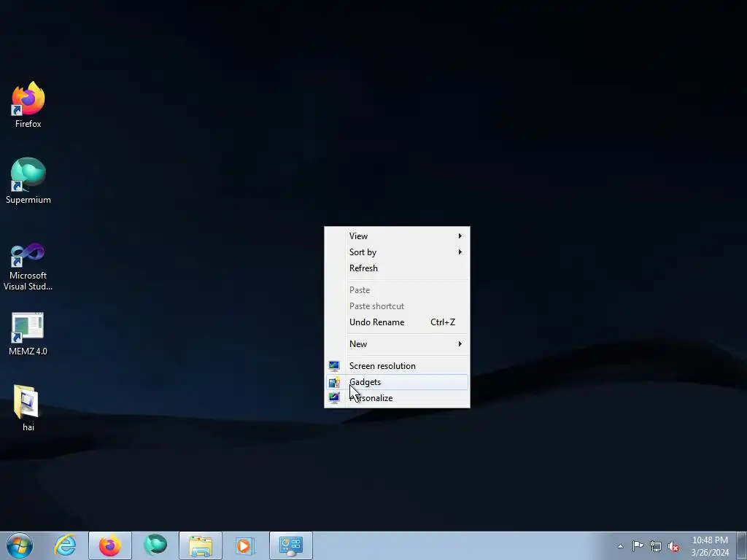Select the Supermium desktop shortcut
Image resolution: width=747 pixels, height=560 pixels.
pos(28,181)
